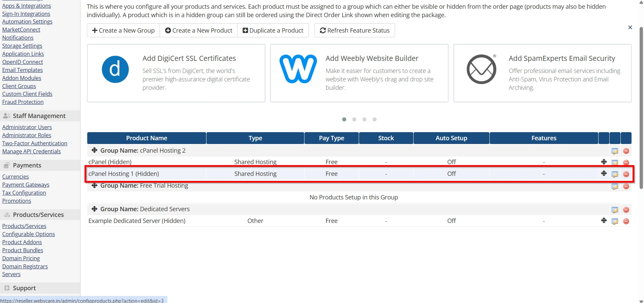Open Apps & Integrations link

coord(27,6)
